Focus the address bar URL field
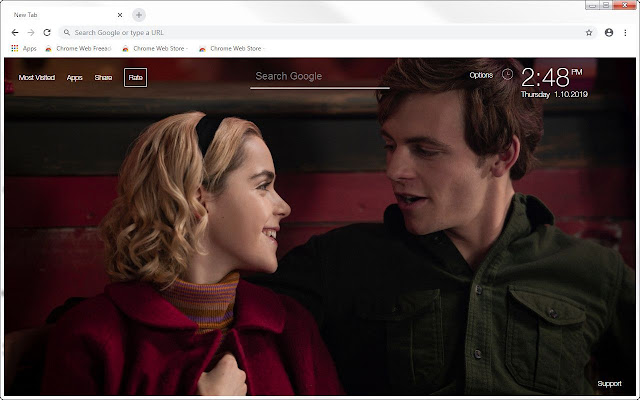 (328, 33)
